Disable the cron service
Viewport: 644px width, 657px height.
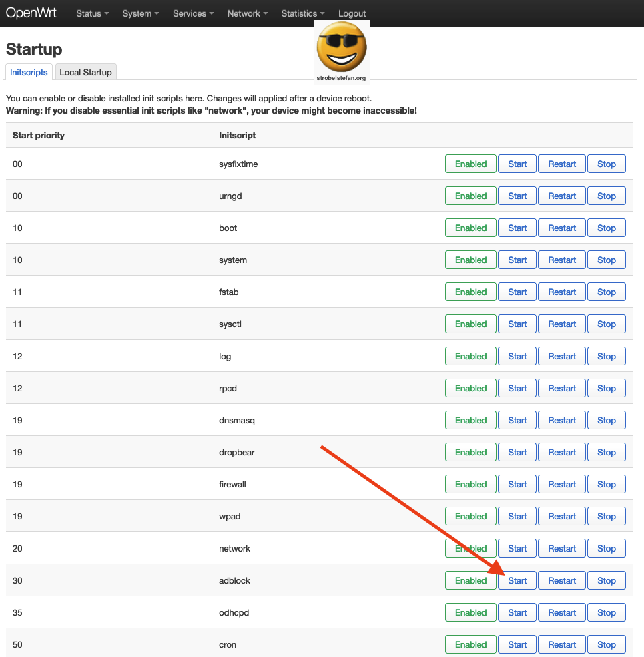pyautogui.click(x=470, y=644)
